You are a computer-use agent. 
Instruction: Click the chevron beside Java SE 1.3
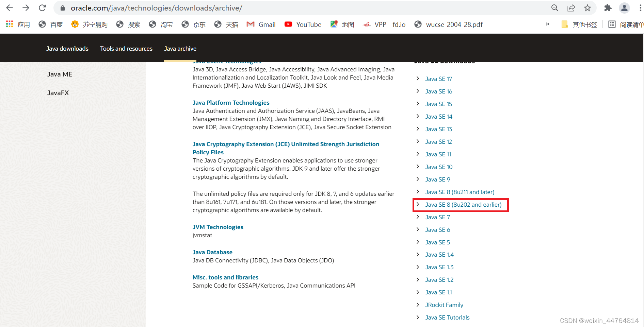point(418,267)
